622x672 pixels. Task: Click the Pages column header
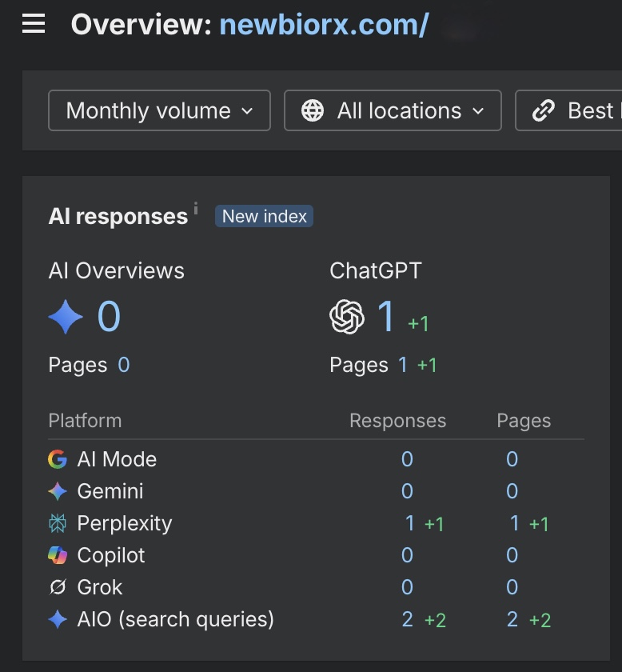524,421
